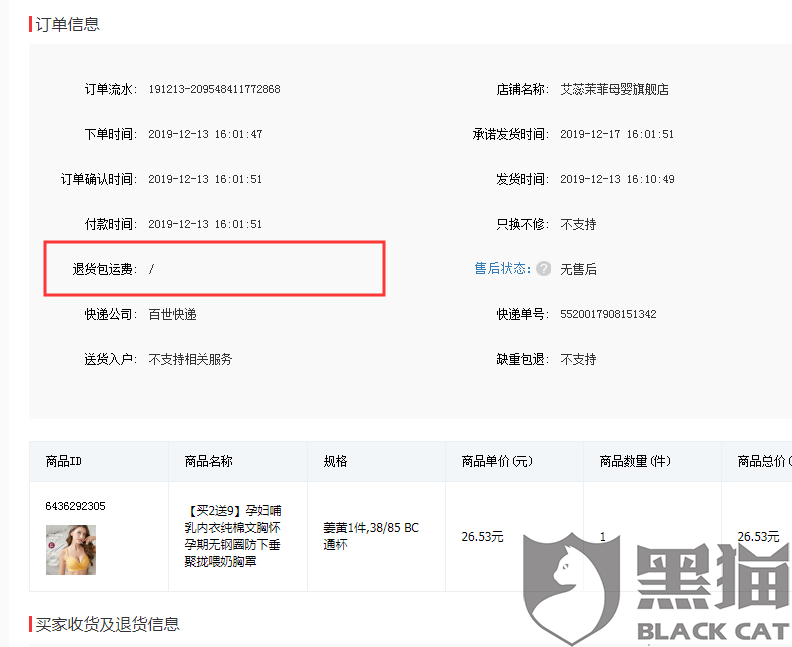The width and height of the screenshot is (792, 647).
Task: Click the 退货包运费 label
Action: [105, 269]
